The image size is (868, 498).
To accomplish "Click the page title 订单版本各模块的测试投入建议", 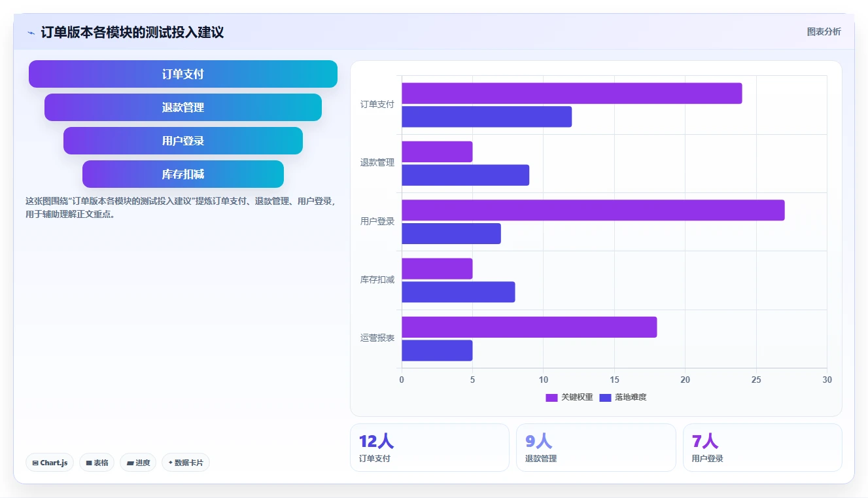I will coord(132,32).
